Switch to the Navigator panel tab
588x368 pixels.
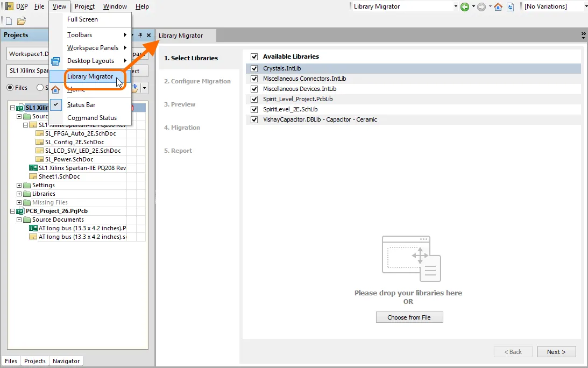pos(66,361)
